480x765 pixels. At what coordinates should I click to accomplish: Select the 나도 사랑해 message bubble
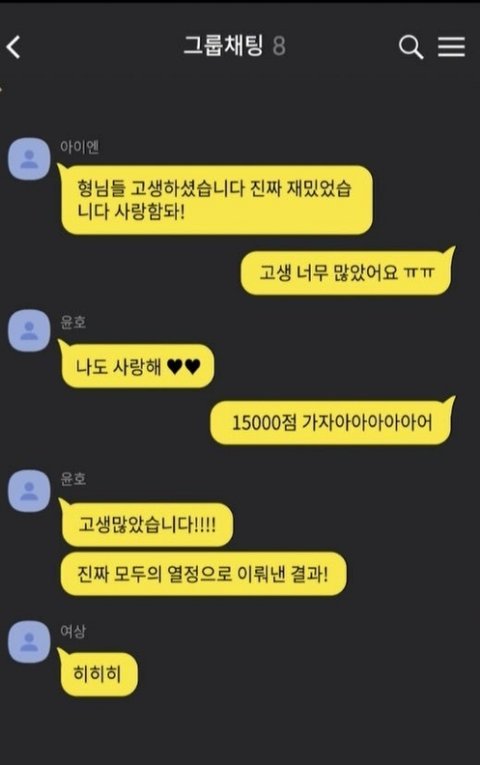(x=136, y=365)
